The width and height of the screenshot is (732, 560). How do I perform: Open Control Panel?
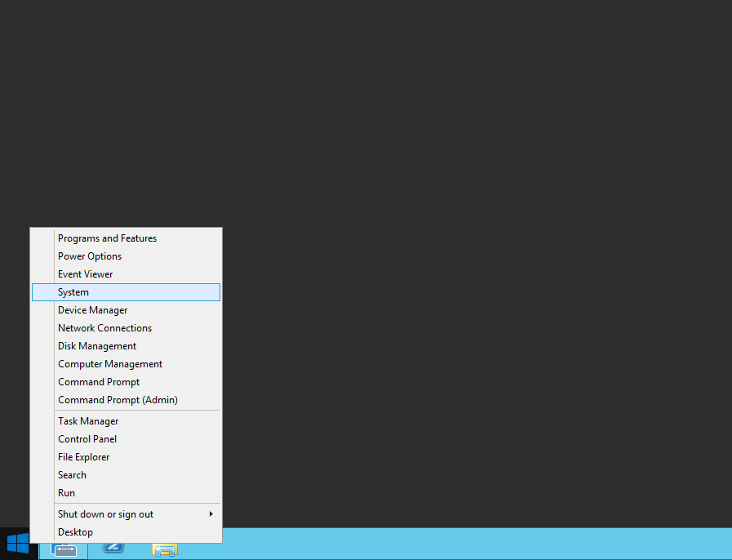click(87, 438)
